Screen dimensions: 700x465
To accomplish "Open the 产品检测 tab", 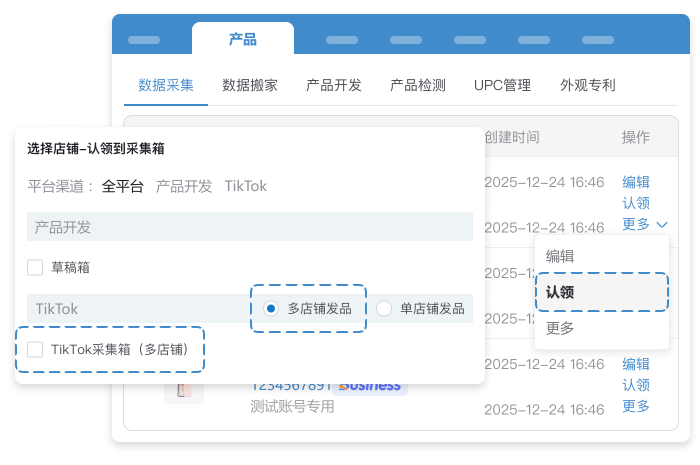I will 418,85.
